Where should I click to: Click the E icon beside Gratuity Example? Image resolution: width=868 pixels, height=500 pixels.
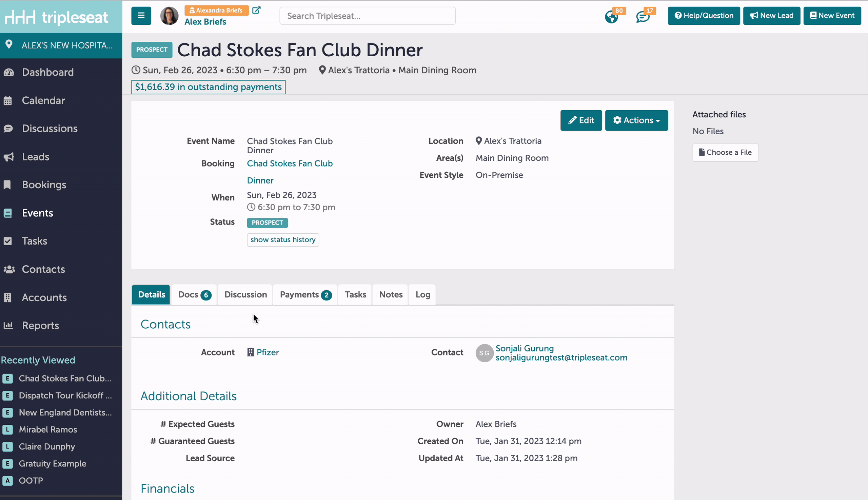point(7,464)
